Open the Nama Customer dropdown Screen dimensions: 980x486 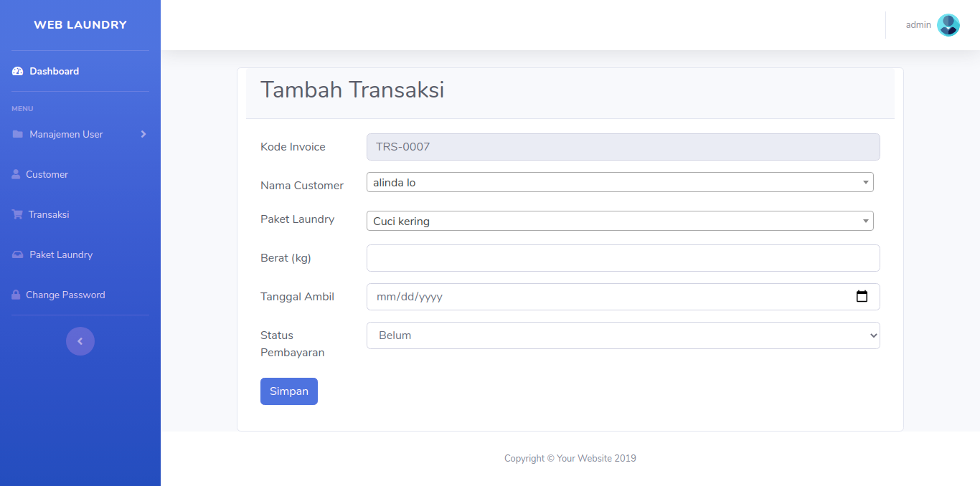pos(620,182)
